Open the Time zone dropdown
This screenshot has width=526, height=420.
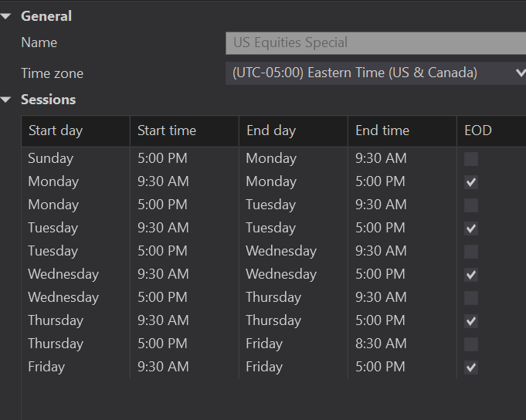pyautogui.click(x=519, y=73)
